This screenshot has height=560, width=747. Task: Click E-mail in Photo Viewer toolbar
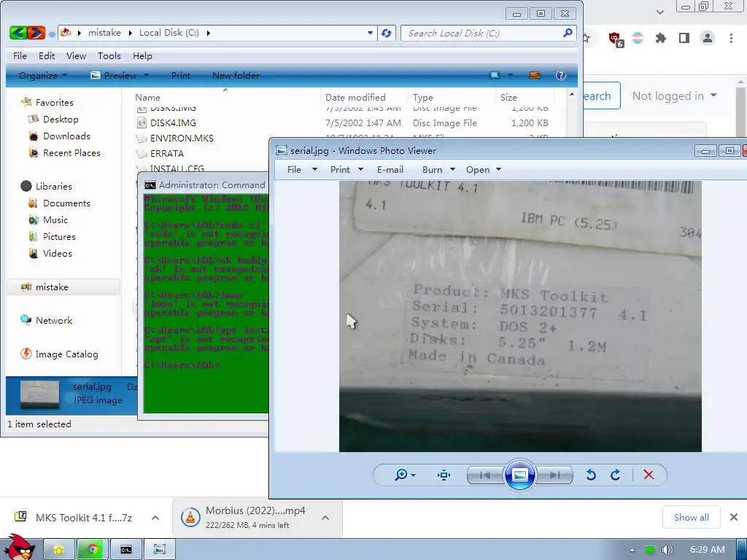[x=390, y=169]
